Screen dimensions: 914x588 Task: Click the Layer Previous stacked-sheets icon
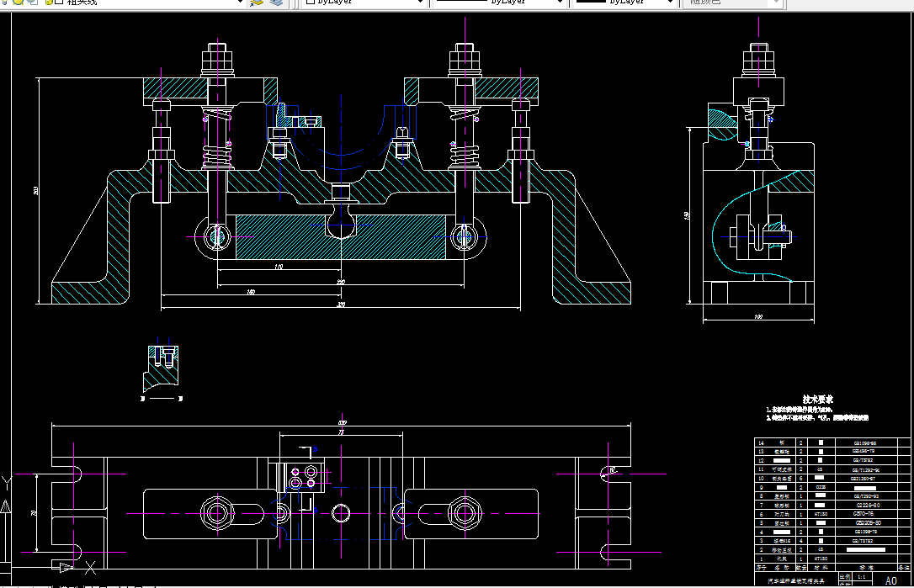coord(276,3)
